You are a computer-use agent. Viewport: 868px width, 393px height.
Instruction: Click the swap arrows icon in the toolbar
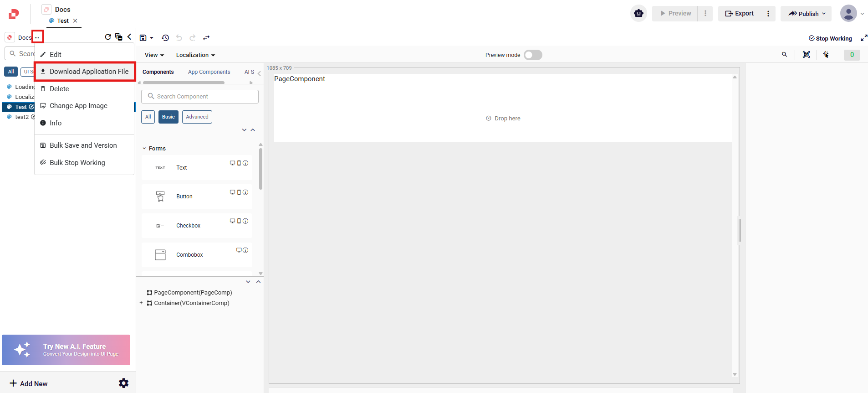pyautogui.click(x=206, y=38)
